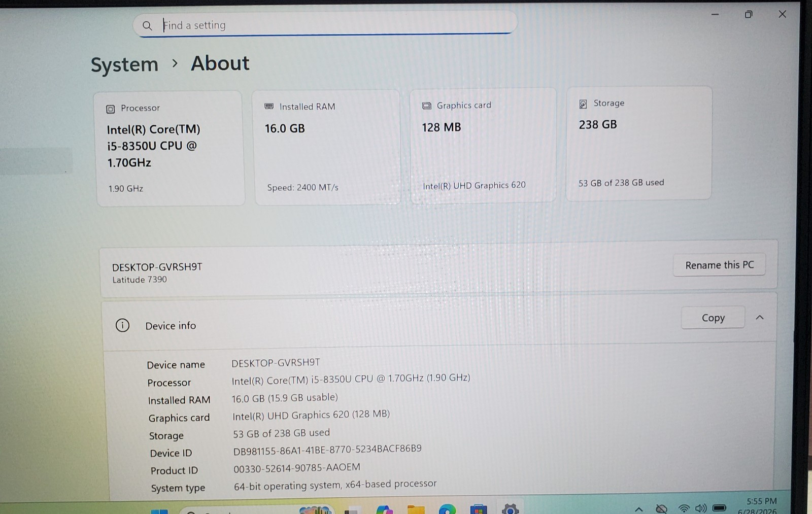The width and height of the screenshot is (812, 514).
Task: Click the cloud sync off tray icon
Action: pos(661,508)
